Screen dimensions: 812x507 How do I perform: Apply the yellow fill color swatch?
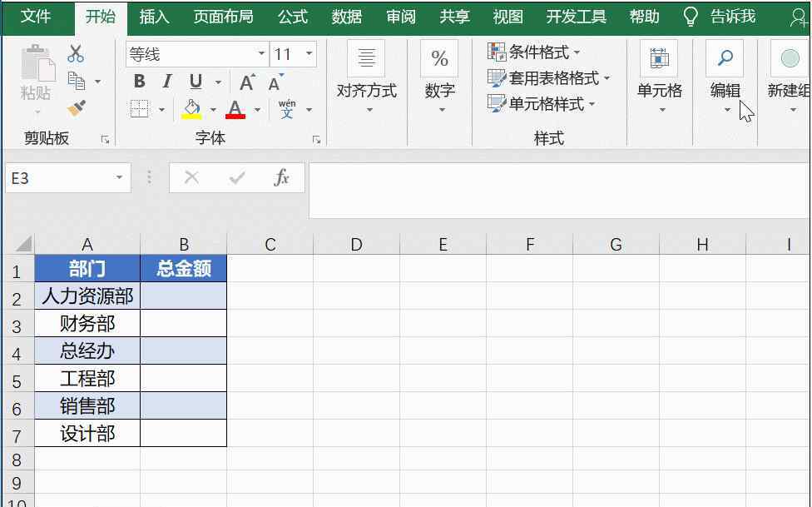192,109
